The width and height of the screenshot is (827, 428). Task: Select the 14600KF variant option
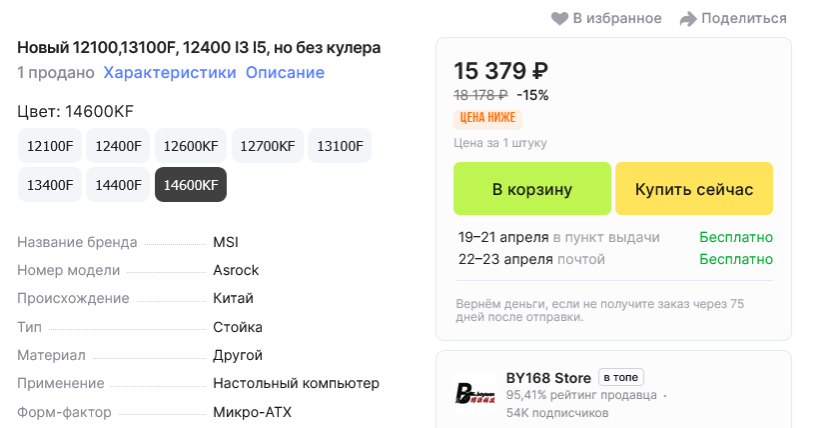(x=191, y=185)
